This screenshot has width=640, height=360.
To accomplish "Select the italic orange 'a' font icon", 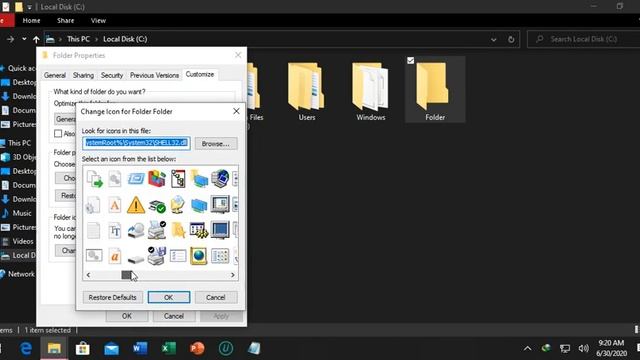I will pos(115,256).
